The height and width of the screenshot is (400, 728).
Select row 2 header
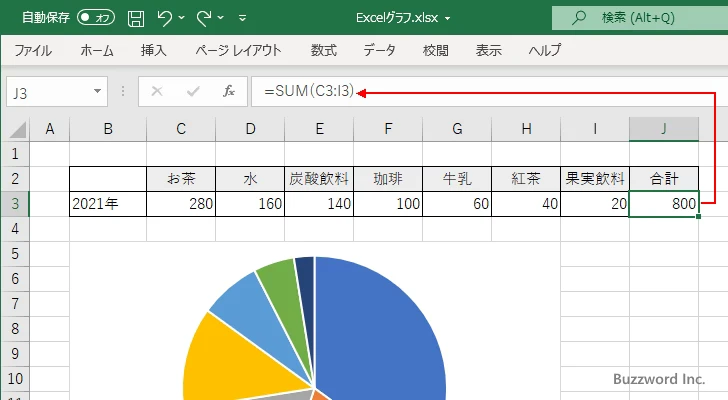pos(15,179)
